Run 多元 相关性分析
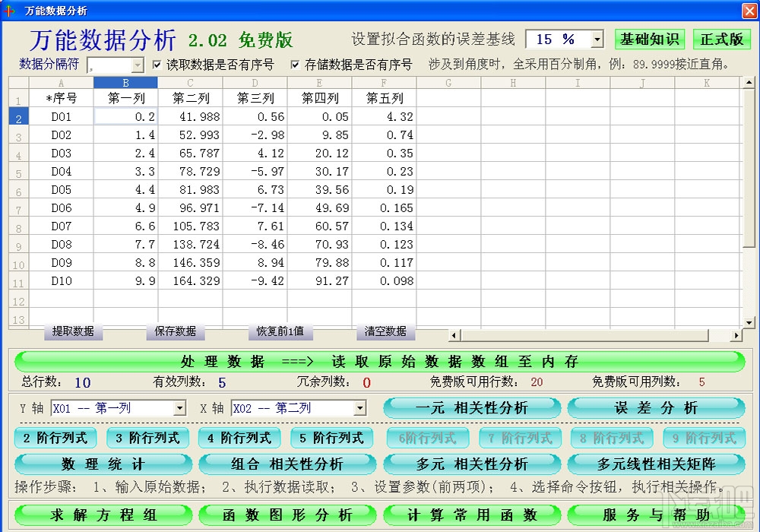The image size is (760, 532). coord(472,464)
